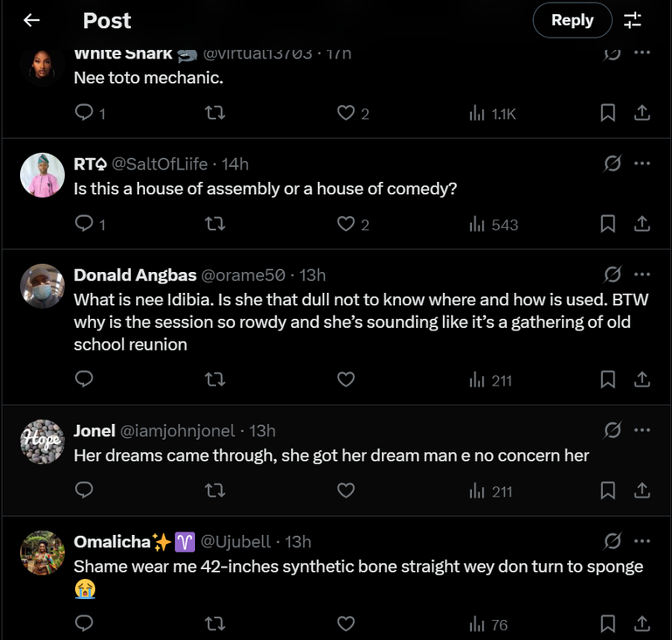The height and width of the screenshot is (640, 672).
Task: View analytics on White Shark's reply
Action: coord(493,114)
